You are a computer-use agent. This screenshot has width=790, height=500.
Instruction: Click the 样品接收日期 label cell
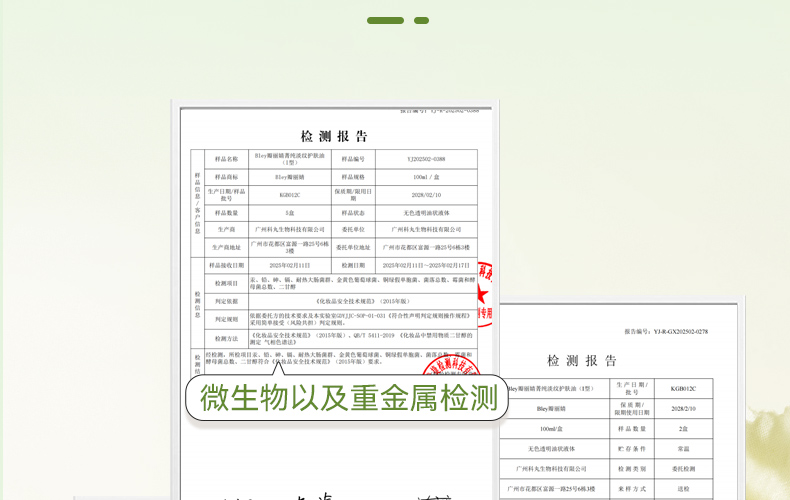226,265
